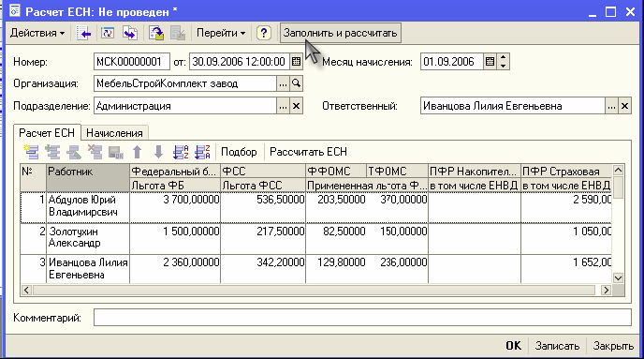Clear the Подразделение field with X

tap(296, 106)
